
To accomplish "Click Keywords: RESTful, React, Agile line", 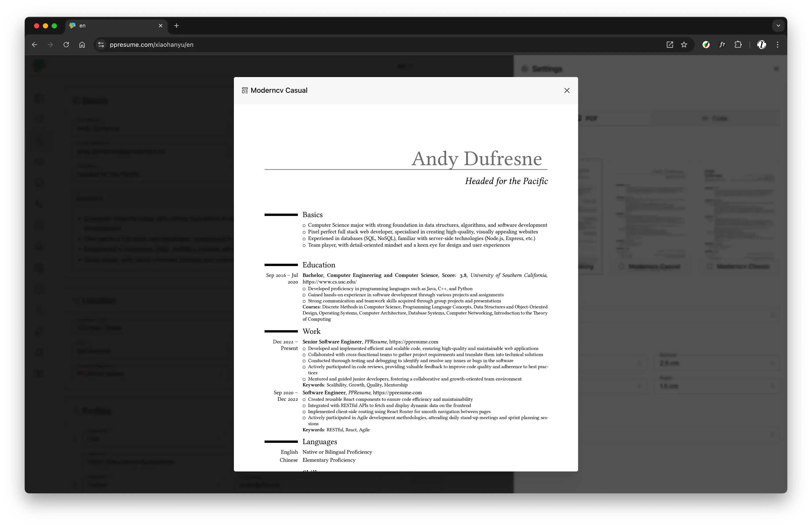I will tap(336, 430).
